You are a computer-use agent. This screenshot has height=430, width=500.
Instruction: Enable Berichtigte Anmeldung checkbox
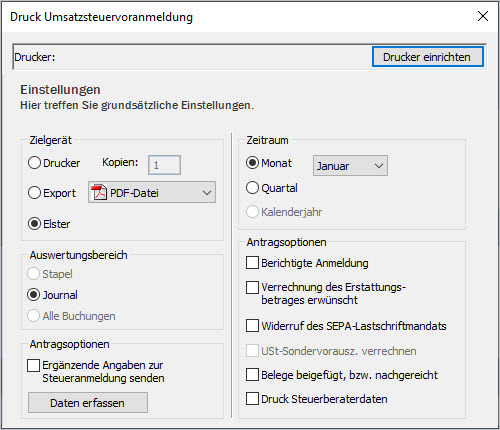252,263
